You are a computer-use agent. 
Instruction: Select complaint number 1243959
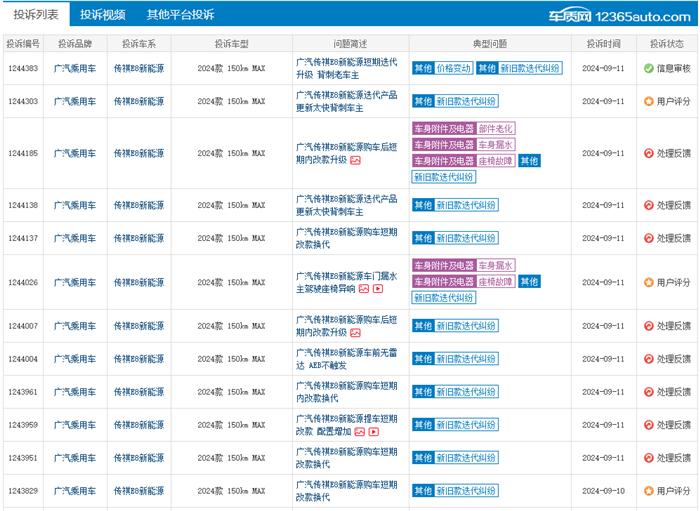click(23, 425)
